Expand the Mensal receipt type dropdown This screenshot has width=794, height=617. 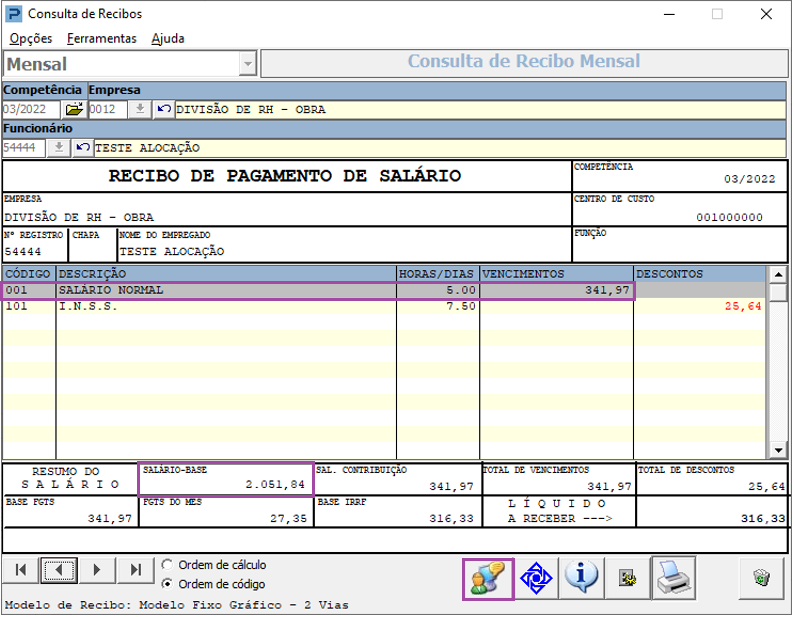pyautogui.click(x=248, y=64)
